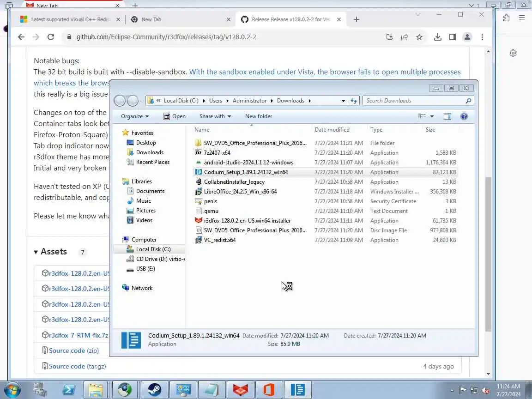Select the 7z2407-x64 file icon
This screenshot has width=532, height=399.
click(199, 153)
